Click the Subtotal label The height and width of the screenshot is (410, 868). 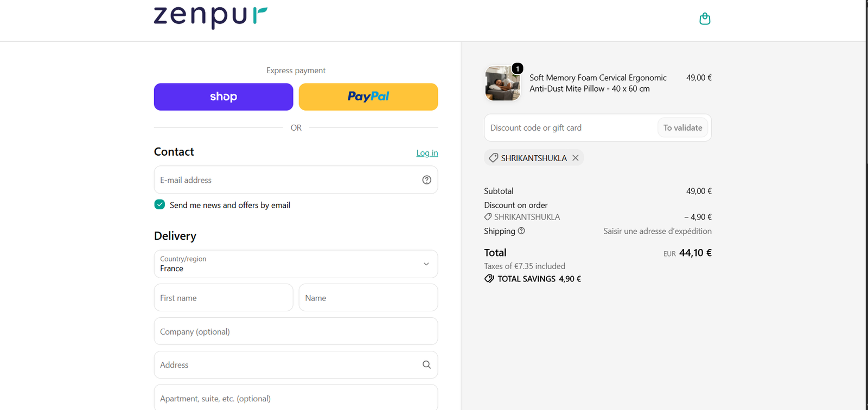click(499, 191)
